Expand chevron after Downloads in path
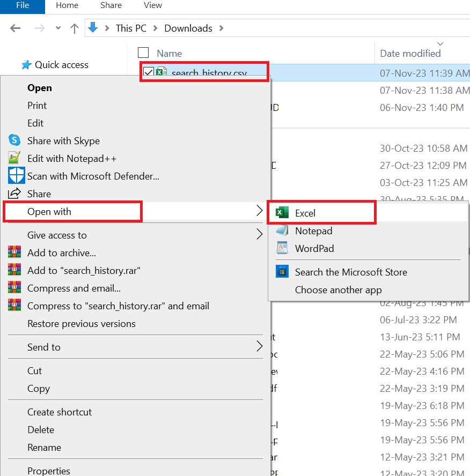 221,28
